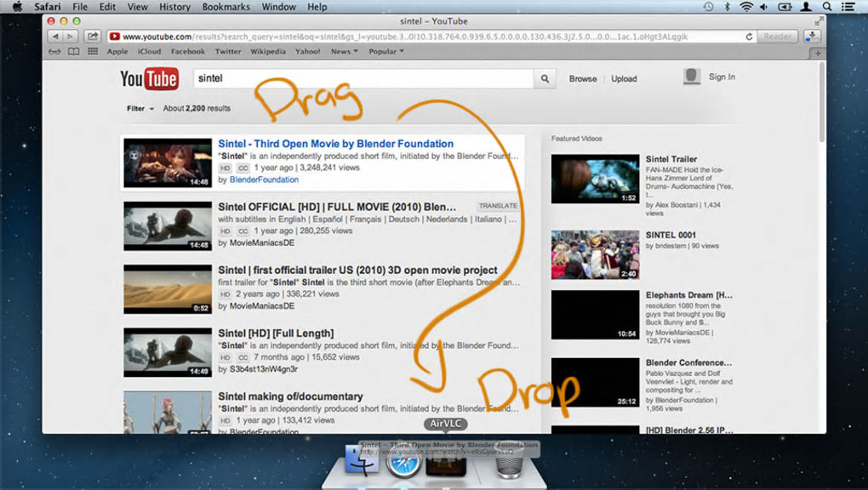This screenshot has height=490, width=868.
Task: Click the magnifier search button
Action: tap(545, 78)
